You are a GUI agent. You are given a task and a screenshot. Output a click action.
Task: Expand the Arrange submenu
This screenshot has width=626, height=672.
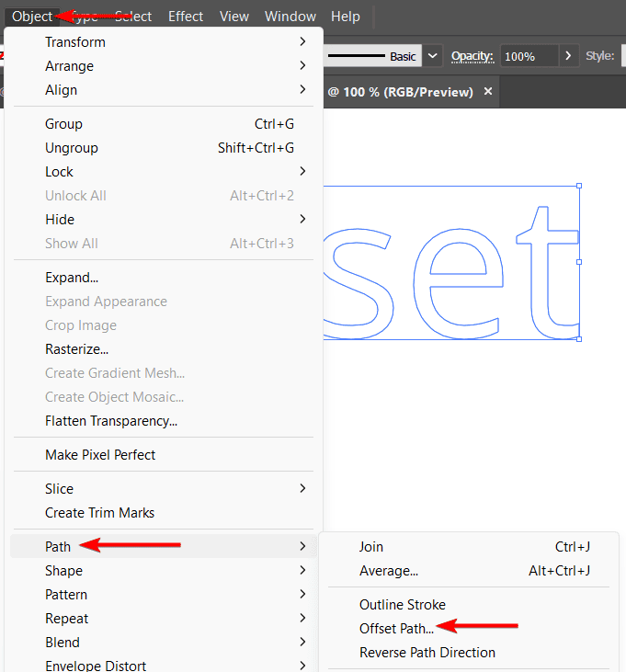click(69, 66)
